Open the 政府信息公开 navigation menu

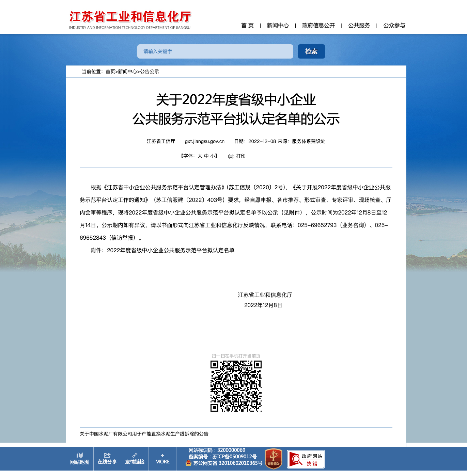point(318,26)
